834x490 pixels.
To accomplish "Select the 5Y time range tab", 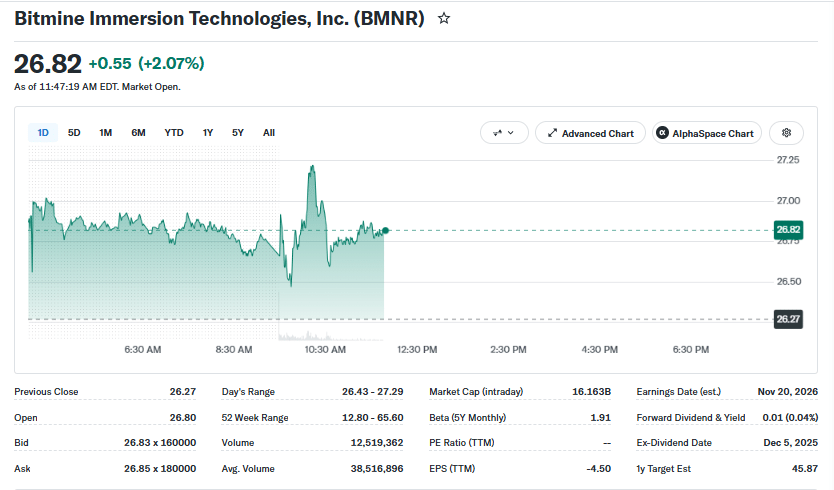I will [x=238, y=132].
